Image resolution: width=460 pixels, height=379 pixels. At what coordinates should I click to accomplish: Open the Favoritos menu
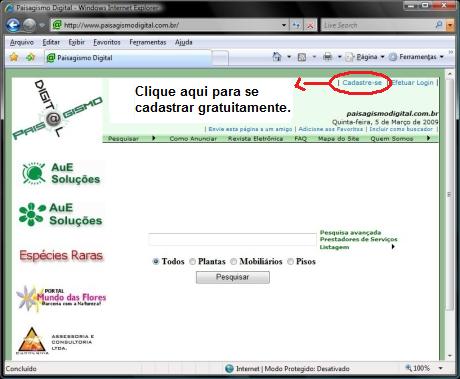(107, 42)
